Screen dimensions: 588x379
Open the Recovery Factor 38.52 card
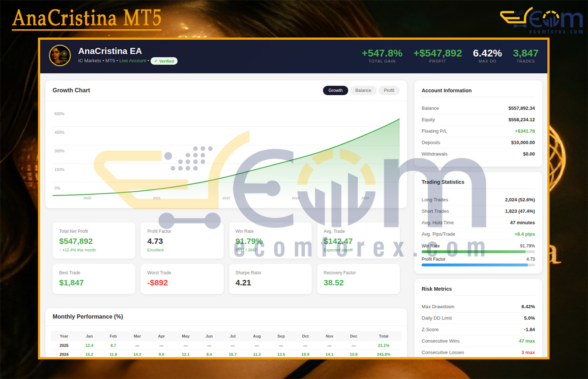(x=358, y=279)
